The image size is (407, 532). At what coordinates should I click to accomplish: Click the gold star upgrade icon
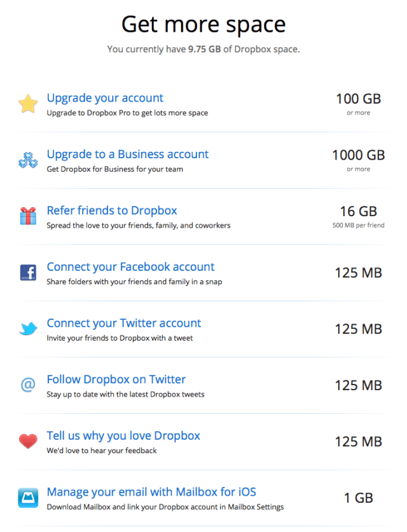click(28, 104)
